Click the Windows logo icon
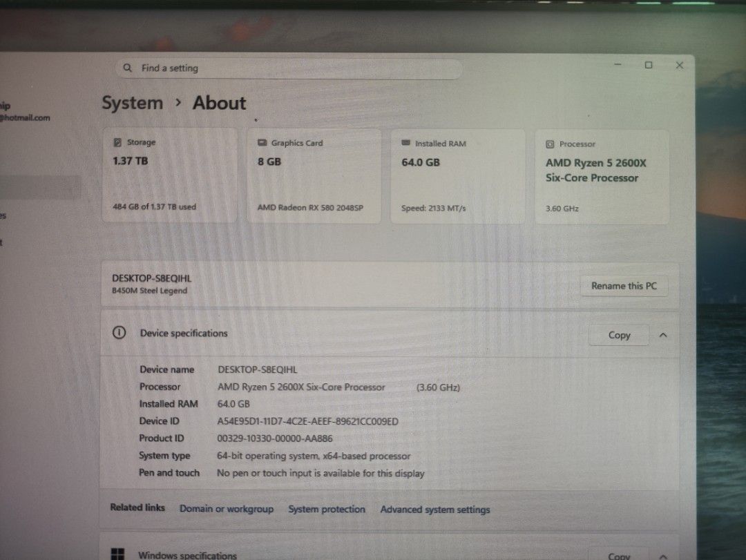Image resolution: width=746 pixels, height=560 pixels. point(117,554)
